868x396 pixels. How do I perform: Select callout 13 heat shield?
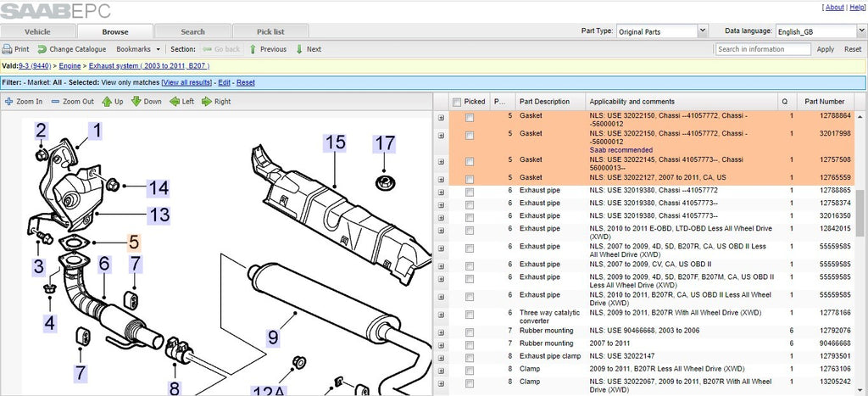[159, 215]
